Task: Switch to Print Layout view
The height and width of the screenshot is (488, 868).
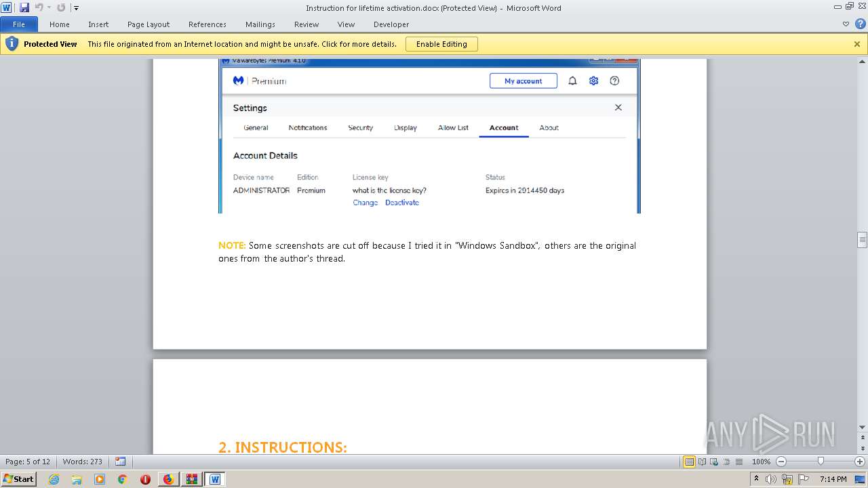Action: tap(689, 462)
